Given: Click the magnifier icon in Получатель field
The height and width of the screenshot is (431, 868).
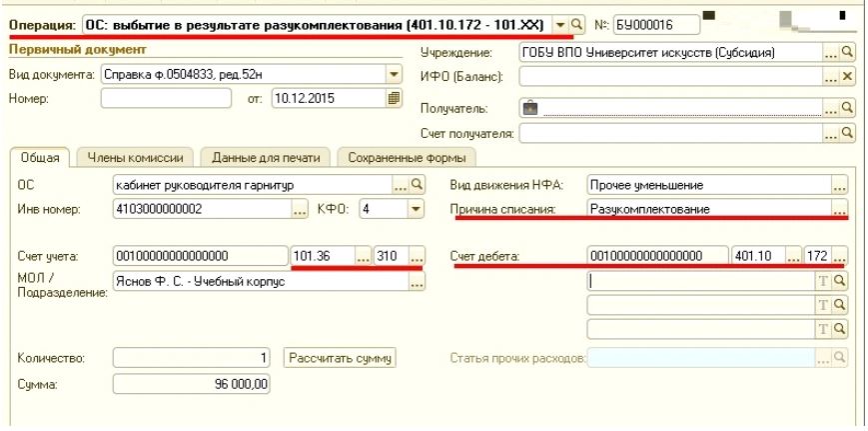Looking at the screenshot, I should click(x=847, y=106).
